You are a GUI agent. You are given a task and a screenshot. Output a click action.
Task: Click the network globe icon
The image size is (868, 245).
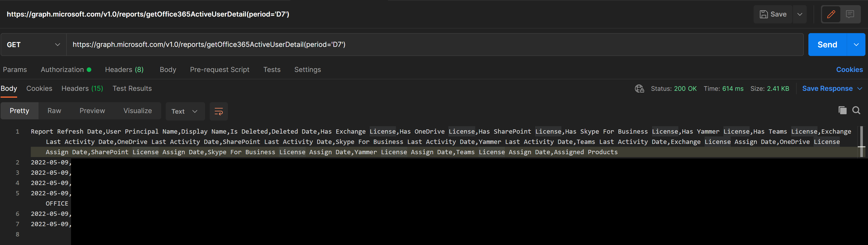(639, 89)
